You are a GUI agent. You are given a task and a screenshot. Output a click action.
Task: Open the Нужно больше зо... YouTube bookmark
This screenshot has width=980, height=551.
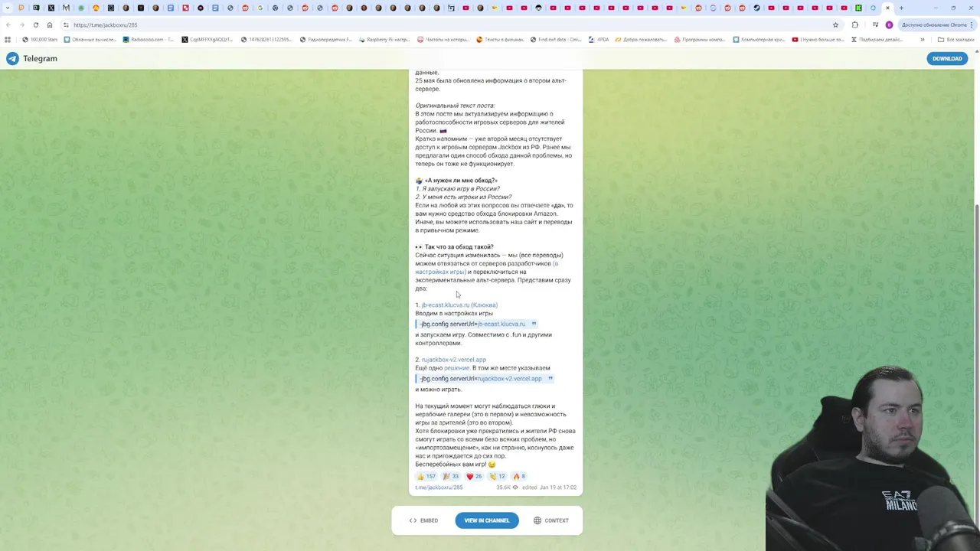pos(818,39)
